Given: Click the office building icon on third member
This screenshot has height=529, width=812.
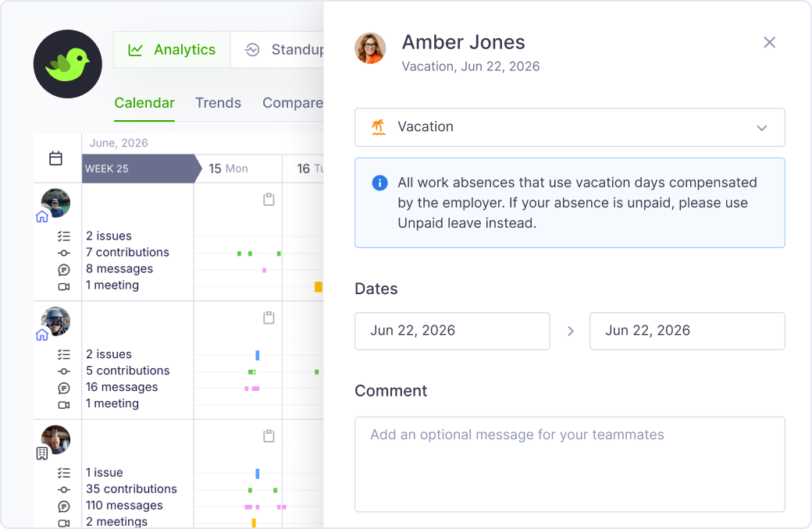Looking at the screenshot, I should (42, 453).
